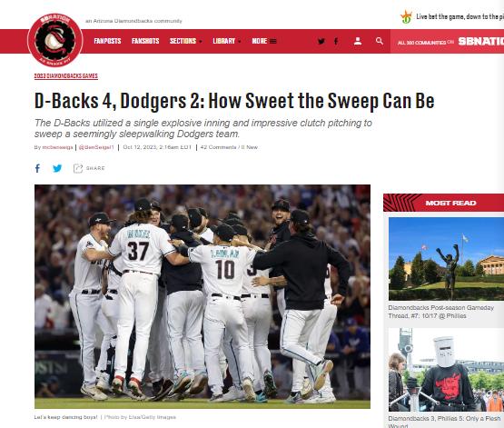Open the 2023 Diamondbacks Games category link
Screen dimensions: 504x428
click(x=66, y=76)
